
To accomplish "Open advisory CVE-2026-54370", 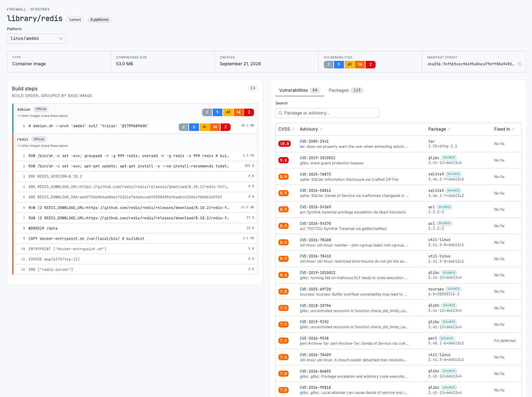I will pos(315,223).
